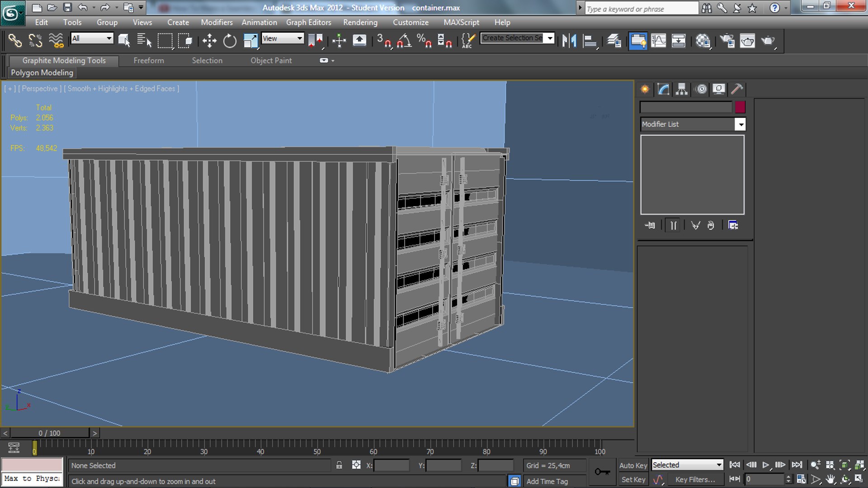Open the Material Editor

(703, 41)
